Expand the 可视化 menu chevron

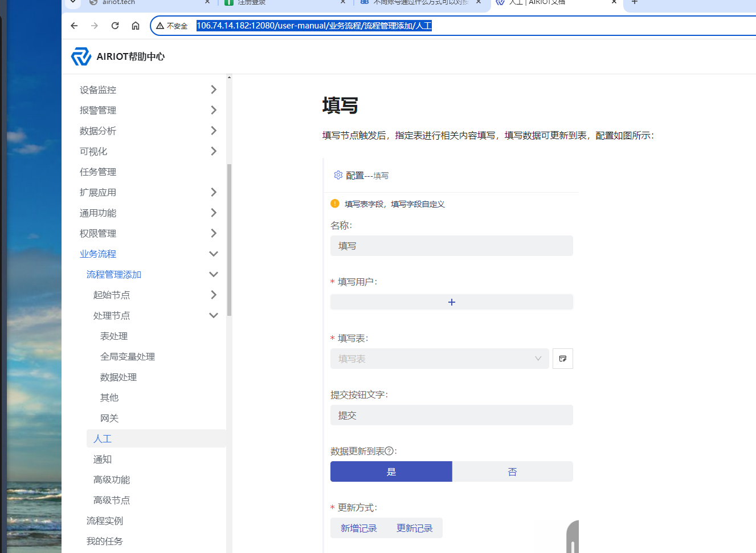pyautogui.click(x=214, y=151)
